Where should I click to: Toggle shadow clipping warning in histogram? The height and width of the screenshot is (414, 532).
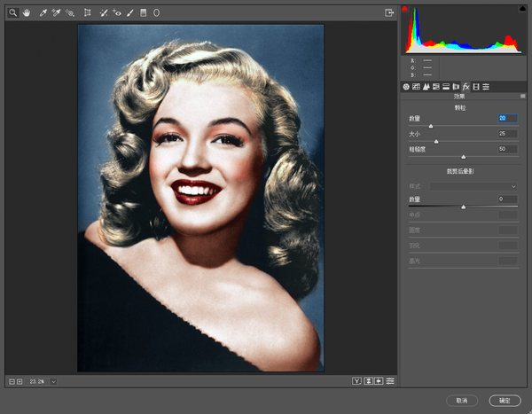pyautogui.click(x=405, y=10)
